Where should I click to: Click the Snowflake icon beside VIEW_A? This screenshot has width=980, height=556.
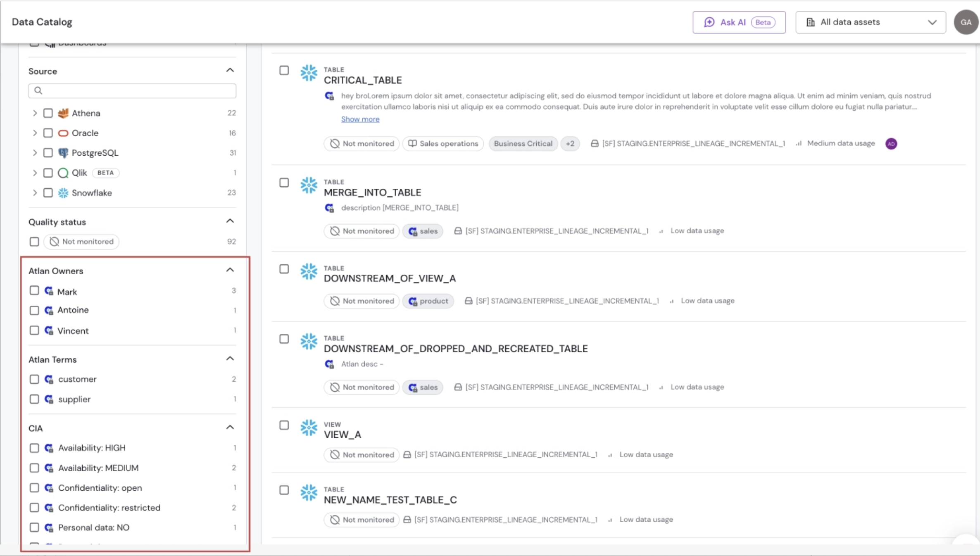(x=309, y=428)
